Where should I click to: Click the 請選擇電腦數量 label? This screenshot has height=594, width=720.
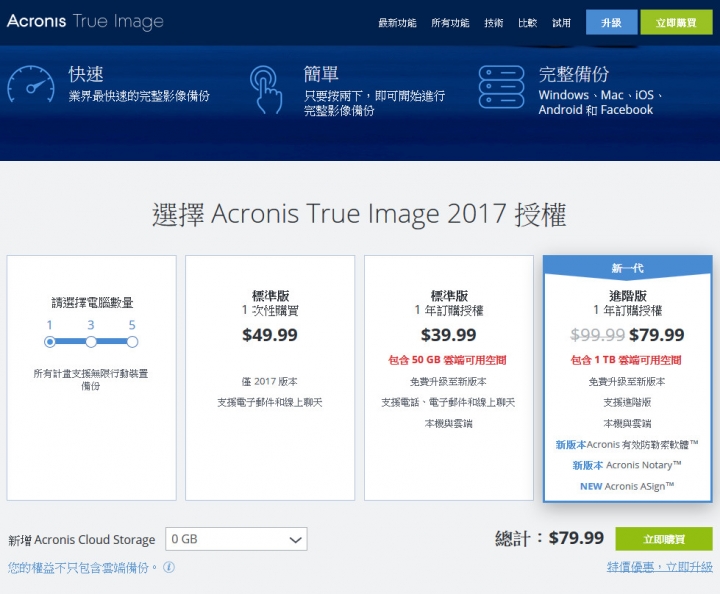(x=92, y=303)
